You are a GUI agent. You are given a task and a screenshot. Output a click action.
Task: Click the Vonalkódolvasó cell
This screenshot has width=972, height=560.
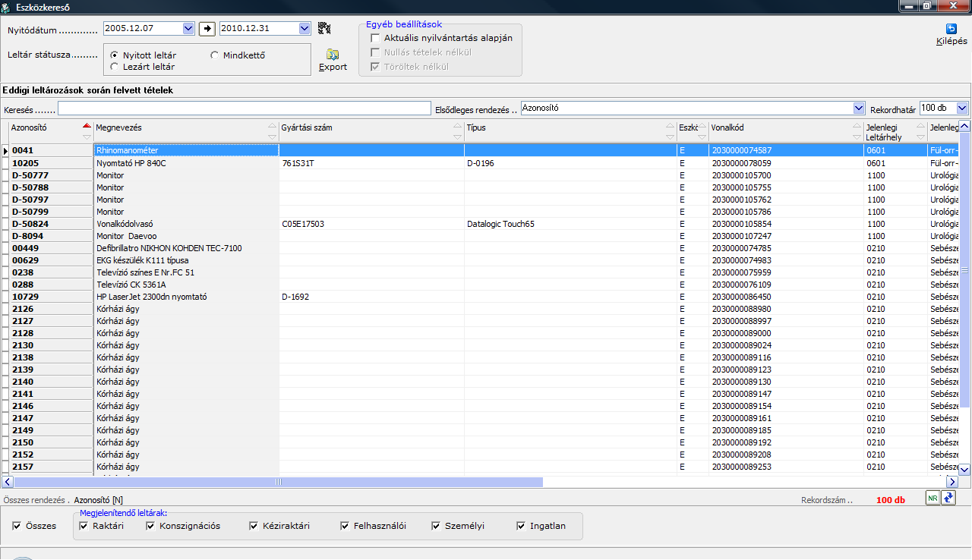(186, 224)
